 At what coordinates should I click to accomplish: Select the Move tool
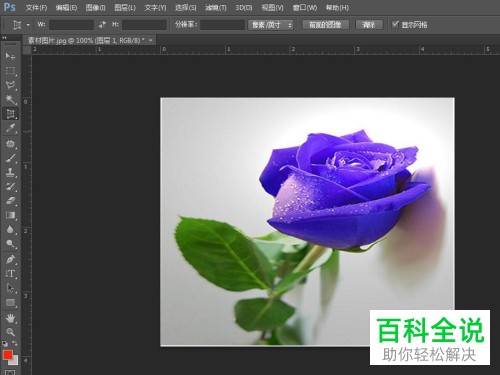(10, 56)
